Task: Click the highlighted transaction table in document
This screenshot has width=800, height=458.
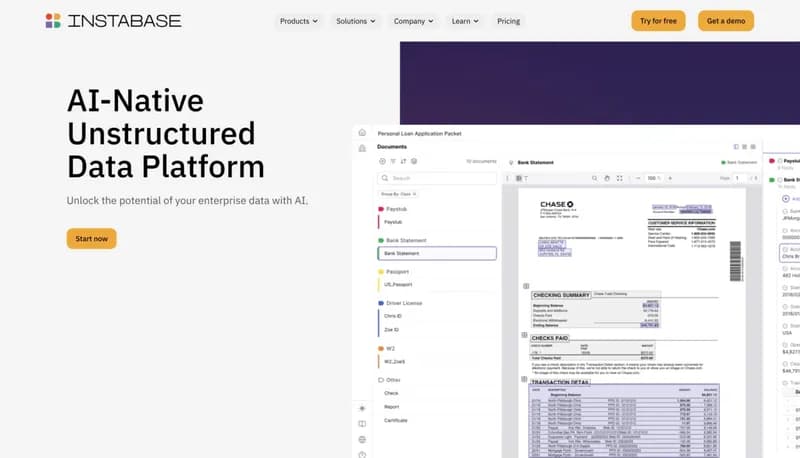Action: (x=624, y=421)
